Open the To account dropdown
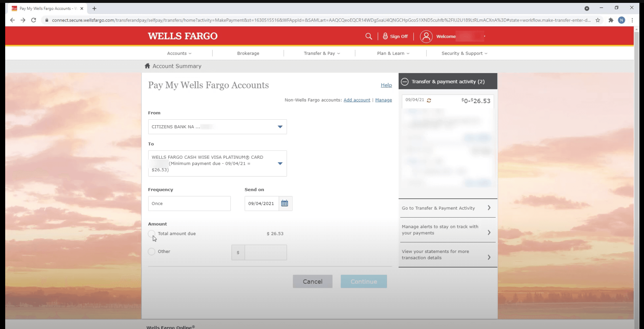 pyautogui.click(x=217, y=163)
